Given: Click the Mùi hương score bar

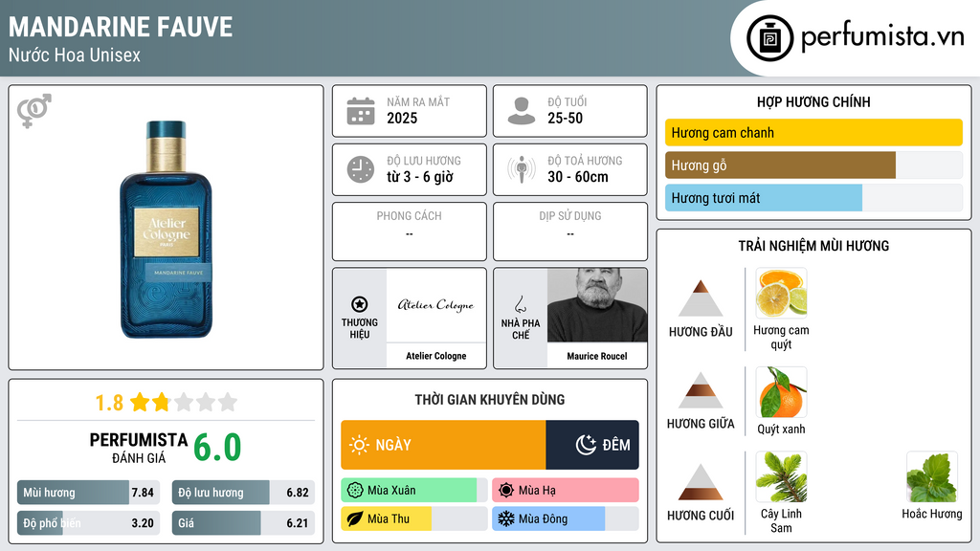Looking at the screenshot, I should [x=89, y=493].
